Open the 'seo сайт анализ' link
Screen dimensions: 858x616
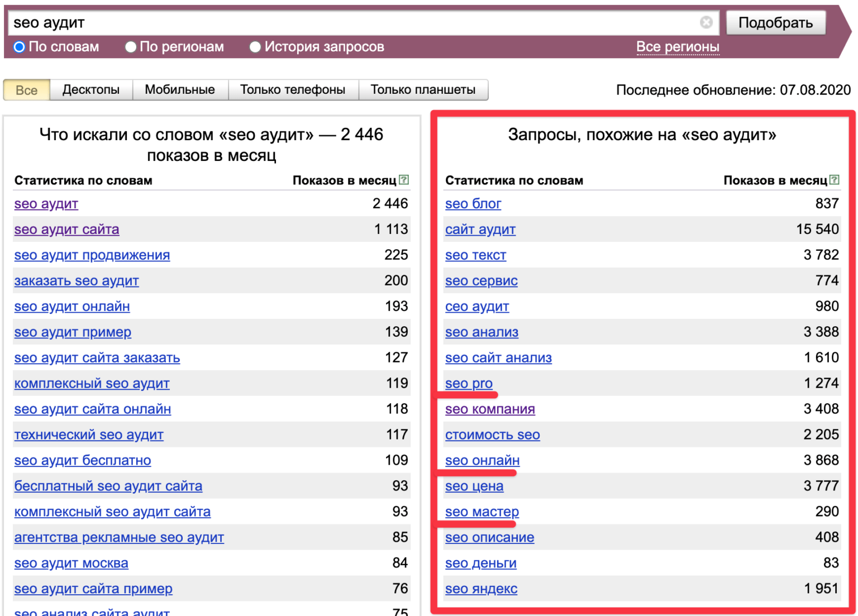click(x=498, y=358)
